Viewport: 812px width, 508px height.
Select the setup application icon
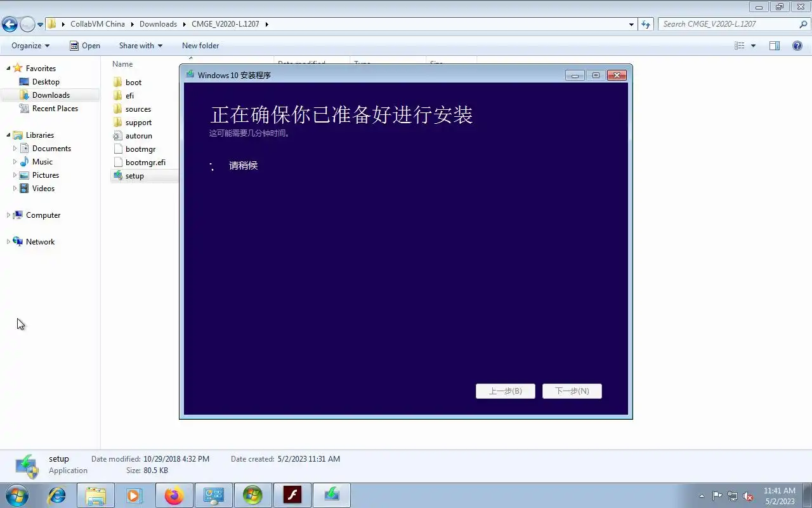(x=117, y=176)
